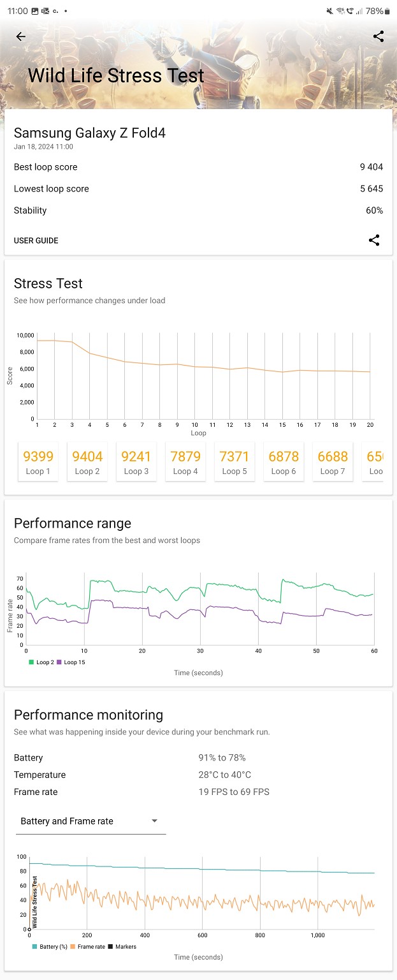The height and width of the screenshot is (980, 397).
Task: Tap the status bar battery icon
Action: [387, 11]
